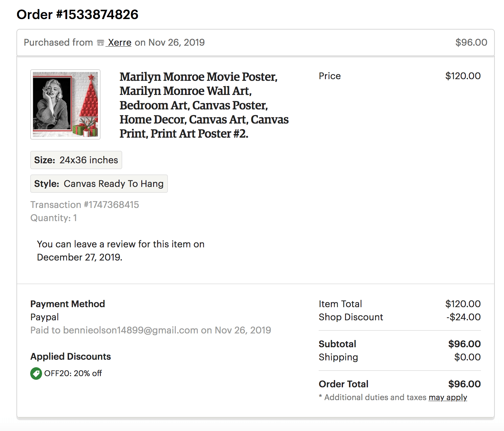The width and height of the screenshot is (504, 431).
Task: Click the Shipping cost $0.00
Action: point(467,357)
